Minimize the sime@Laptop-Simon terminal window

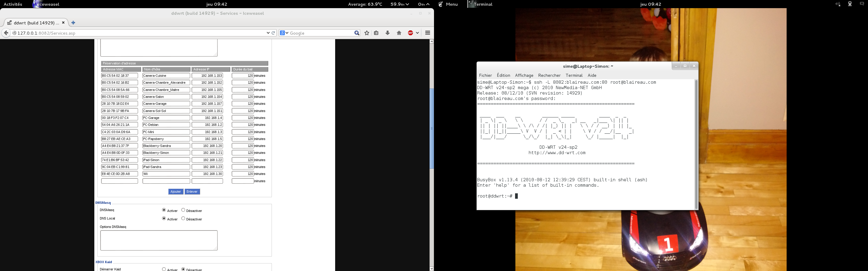676,66
